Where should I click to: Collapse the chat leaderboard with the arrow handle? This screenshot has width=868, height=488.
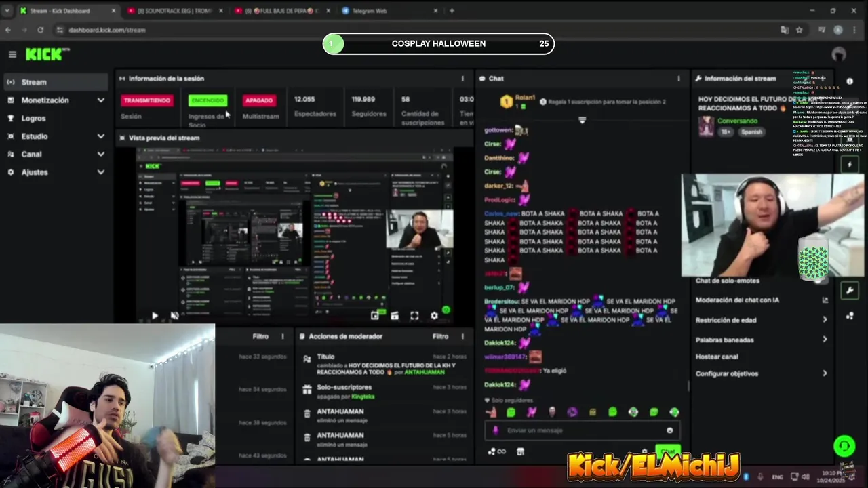(582, 120)
